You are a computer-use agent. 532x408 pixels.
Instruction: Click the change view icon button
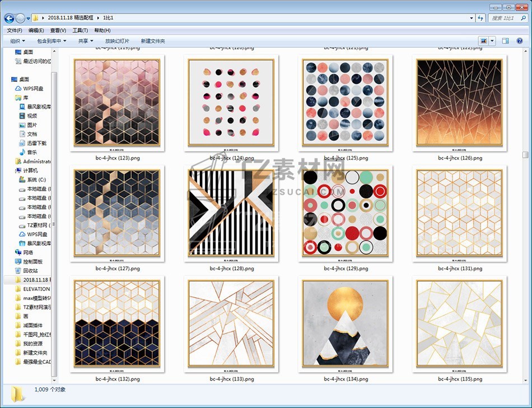pyautogui.click(x=483, y=41)
